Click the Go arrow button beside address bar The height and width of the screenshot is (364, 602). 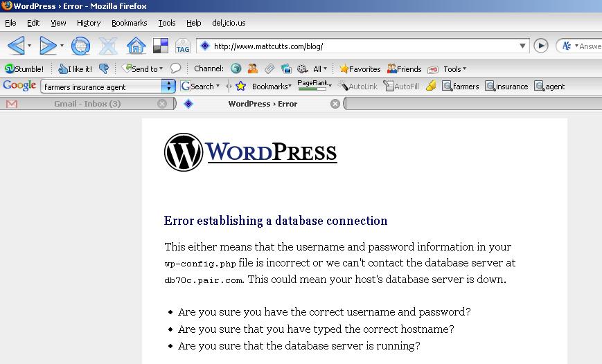pos(541,46)
